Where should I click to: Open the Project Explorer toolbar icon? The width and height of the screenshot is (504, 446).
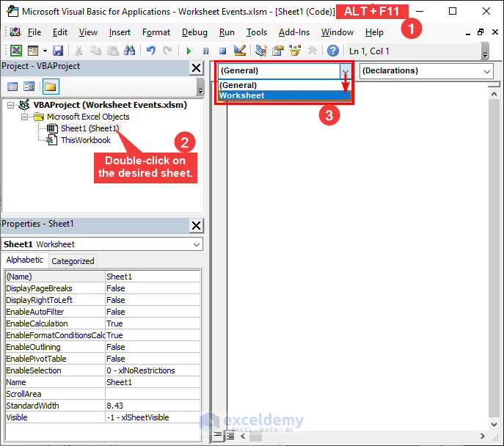coord(261,51)
